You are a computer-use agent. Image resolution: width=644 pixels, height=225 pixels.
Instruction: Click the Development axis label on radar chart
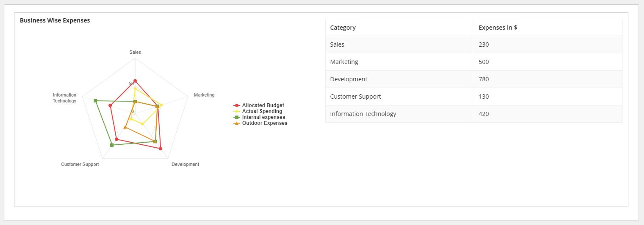[x=185, y=164]
